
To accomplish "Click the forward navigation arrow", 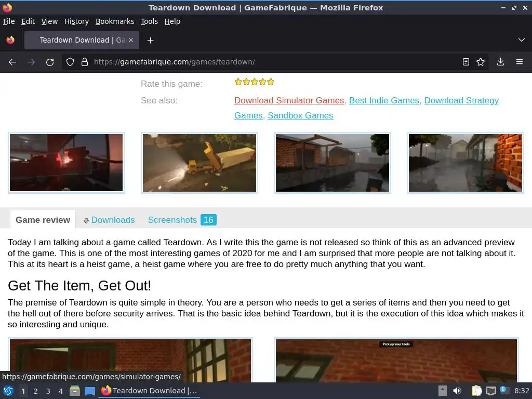I will point(31,62).
